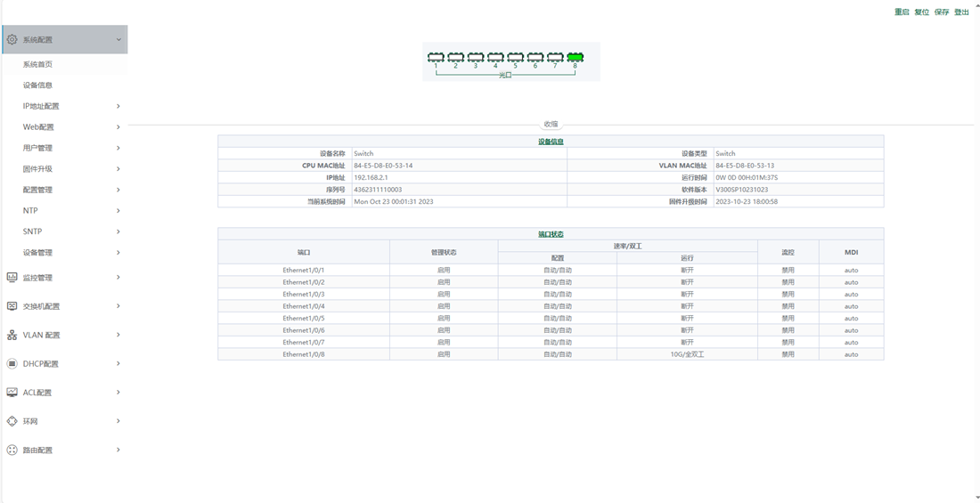Image resolution: width=980 pixels, height=503 pixels.
Task: Click Ethernet1/0/8 port cell
Action: (x=304, y=354)
